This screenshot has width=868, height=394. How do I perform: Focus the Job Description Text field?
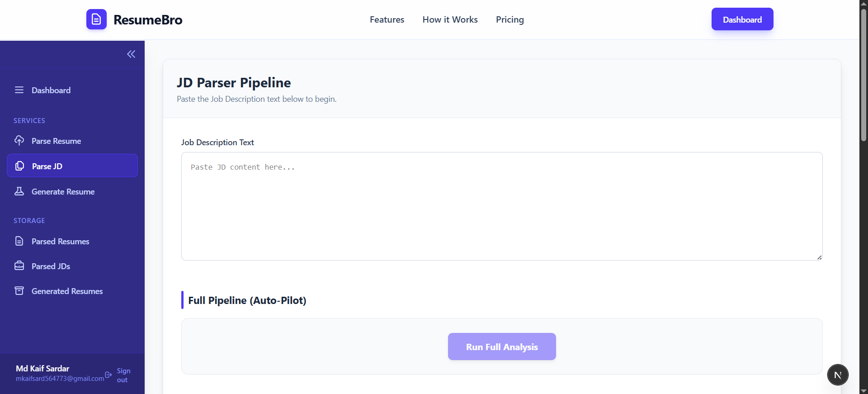(x=502, y=206)
